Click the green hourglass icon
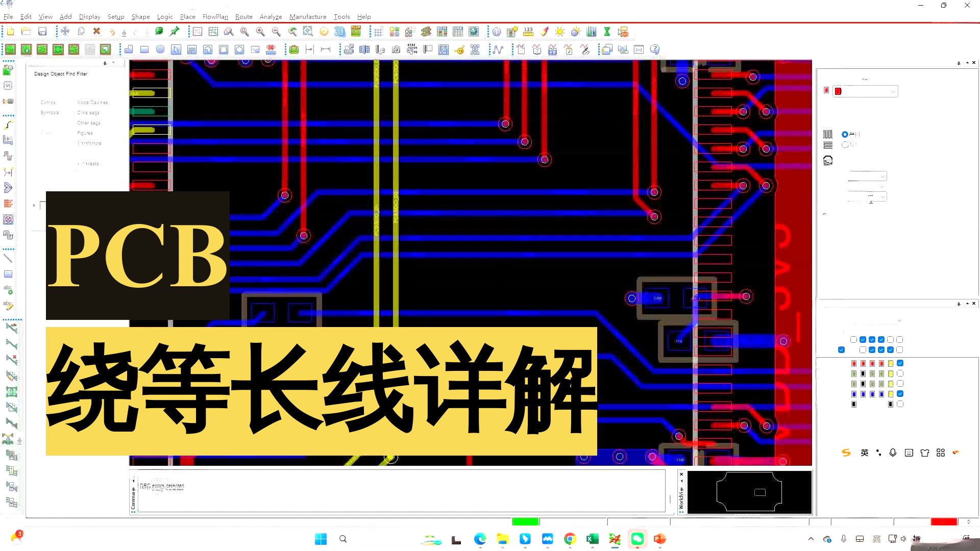980x551 pixels. coord(607,32)
